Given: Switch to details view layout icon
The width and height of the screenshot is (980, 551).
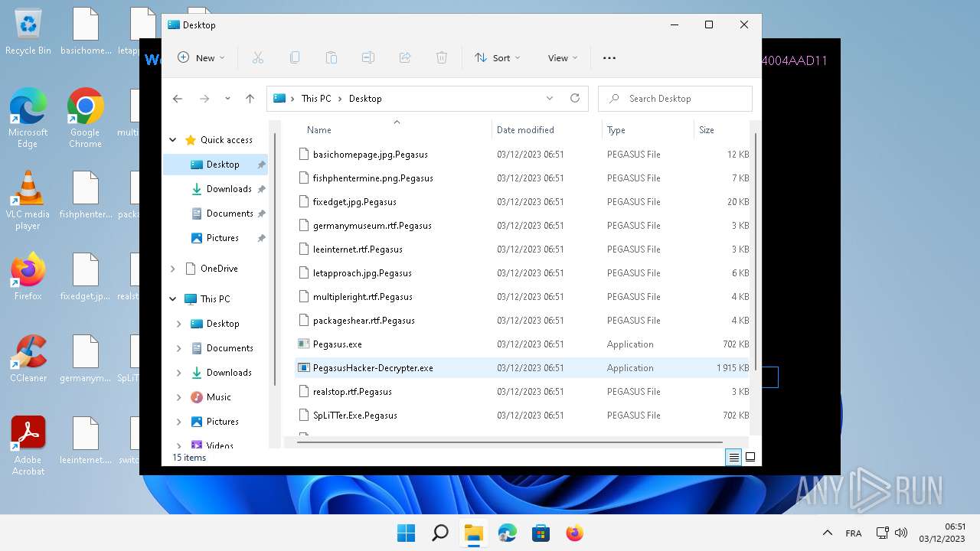Looking at the screenshot, I should (x=733, y=457).
